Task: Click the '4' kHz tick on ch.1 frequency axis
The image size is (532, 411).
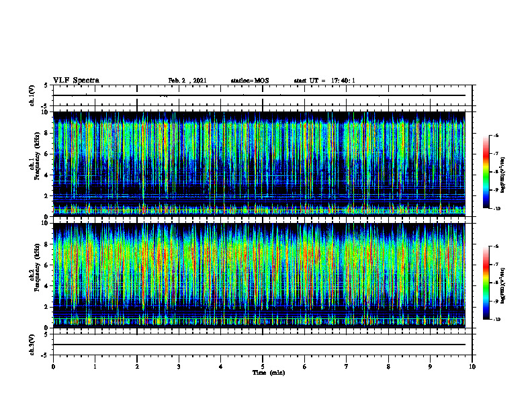Action: [x=47, y=175]
